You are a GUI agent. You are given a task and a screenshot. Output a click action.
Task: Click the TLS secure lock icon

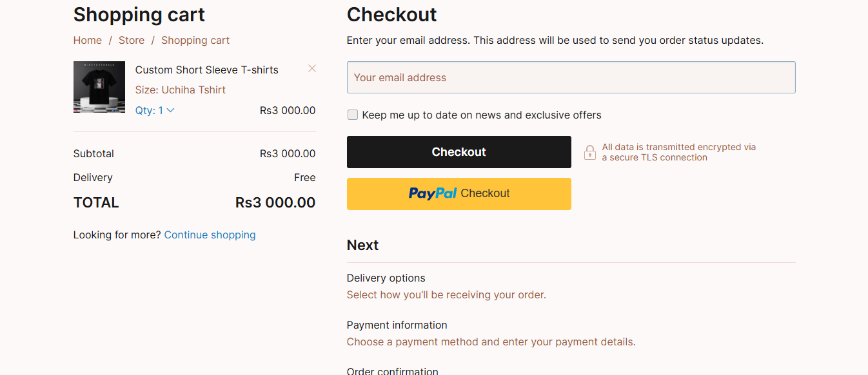coord(589,153)
